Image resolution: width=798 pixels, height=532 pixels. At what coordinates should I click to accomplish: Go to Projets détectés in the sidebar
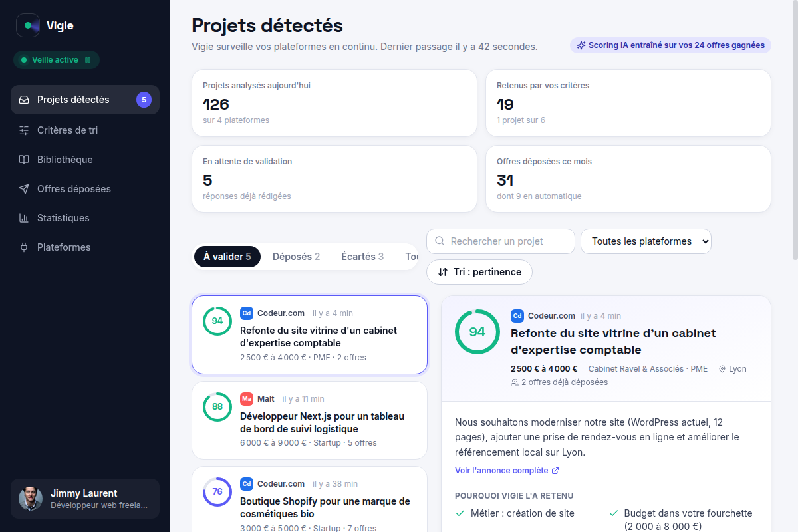pyautogui.click(x=85, y=100)
